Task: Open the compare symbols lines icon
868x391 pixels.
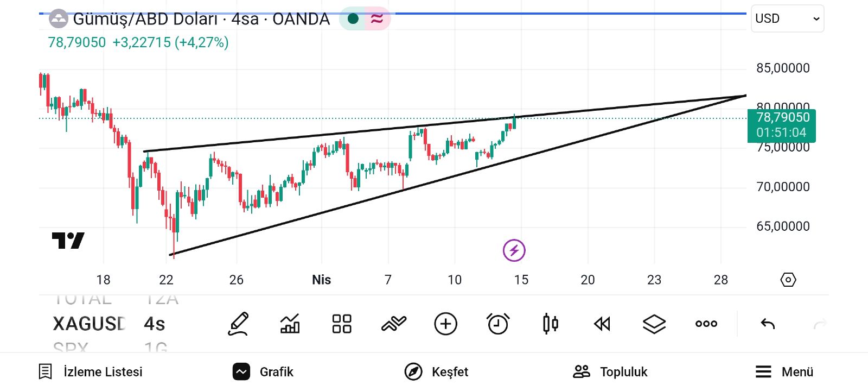Action: [x=394, y=324]
